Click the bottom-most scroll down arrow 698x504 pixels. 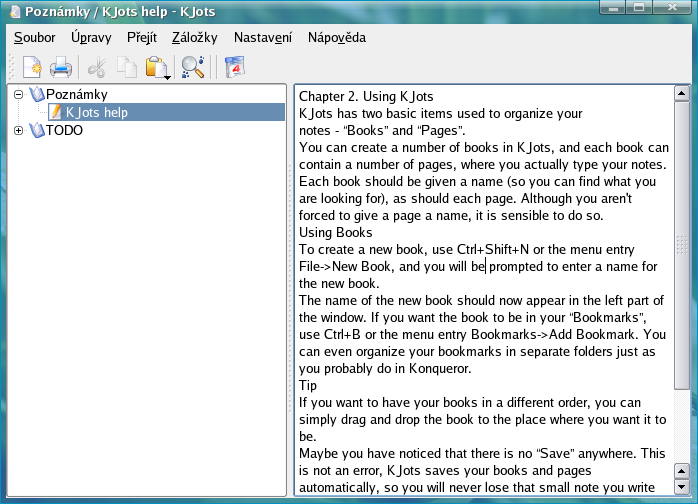point(682,487)
